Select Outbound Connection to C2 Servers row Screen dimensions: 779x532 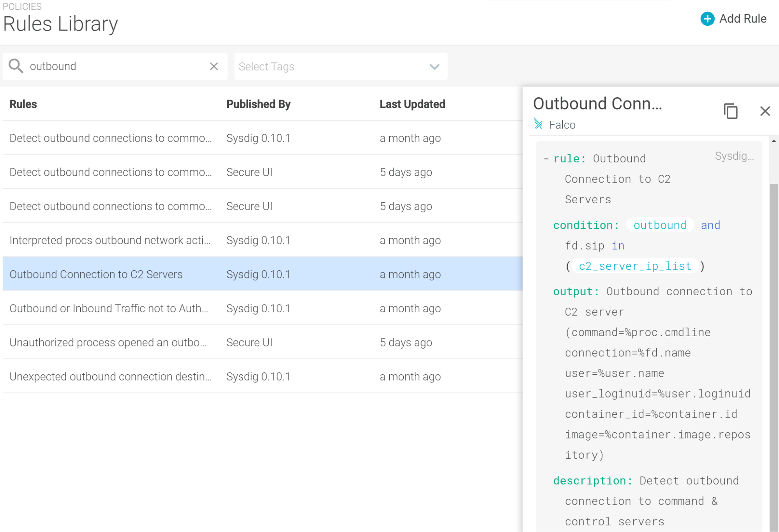262,274
